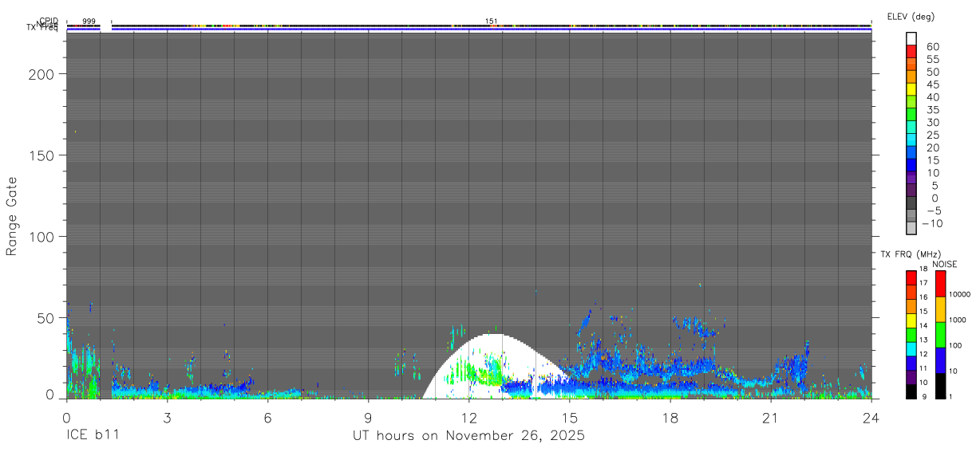Click the '45' ELEV scale value
980x452 pixels.
pos(934,85)
